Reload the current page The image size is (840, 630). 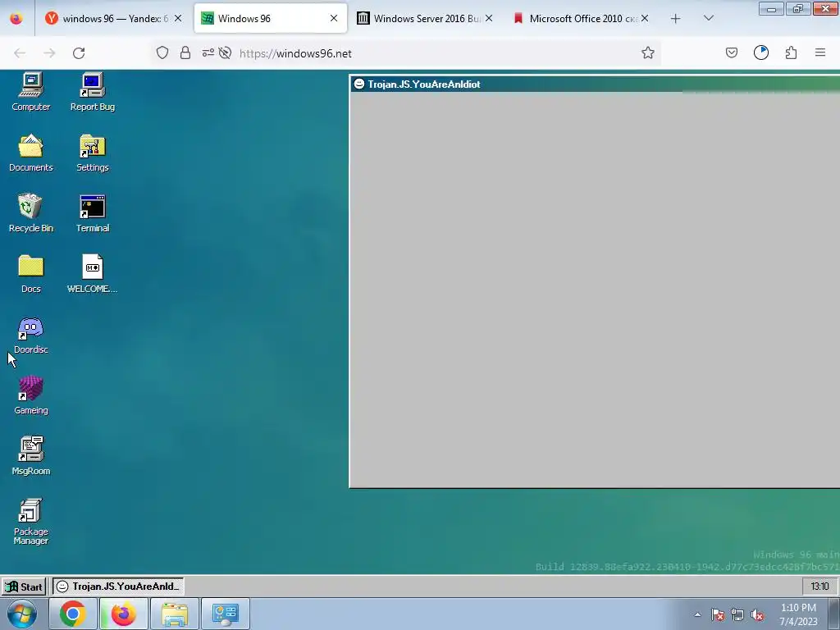pos(79,53)
